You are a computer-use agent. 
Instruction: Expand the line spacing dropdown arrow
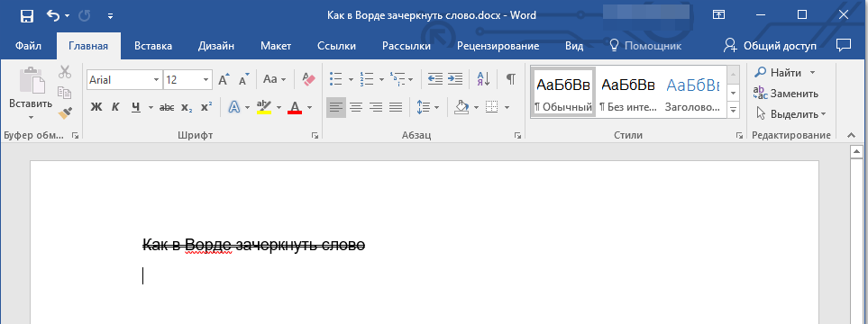click(x=437, y=107)
